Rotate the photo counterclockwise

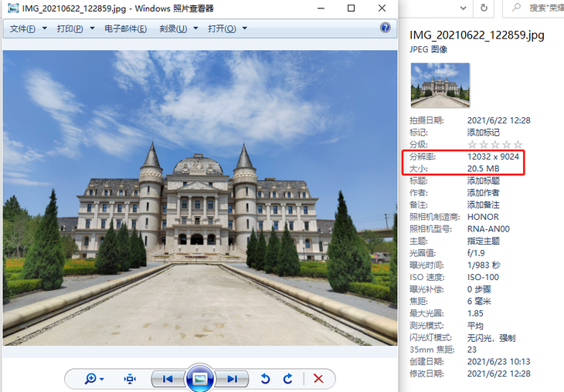(x=265, y=378)
